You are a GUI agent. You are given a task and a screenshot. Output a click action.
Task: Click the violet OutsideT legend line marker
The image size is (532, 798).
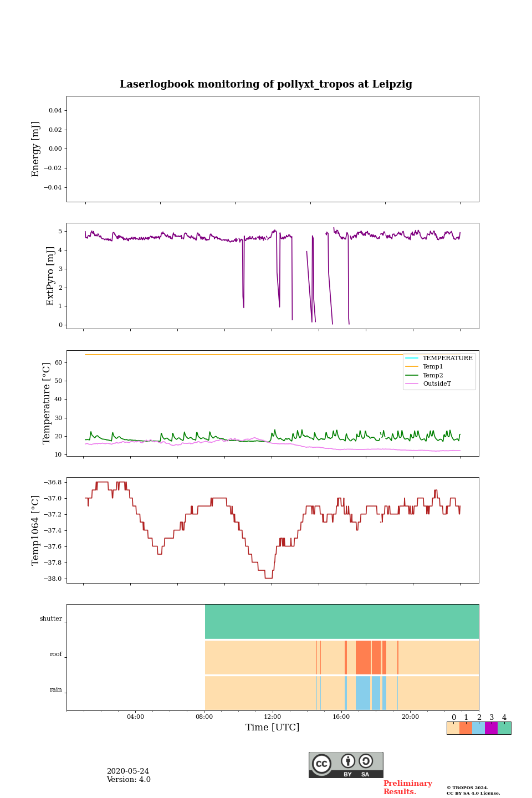coord(412,383)
